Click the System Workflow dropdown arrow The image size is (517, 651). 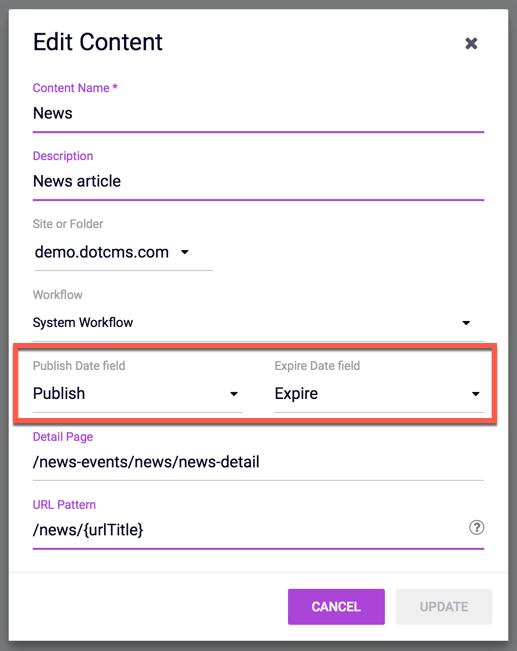point(466,323)
